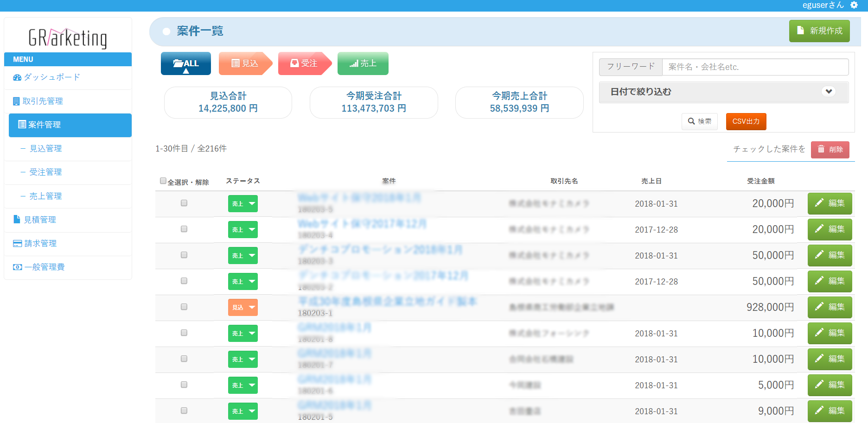Viewport: 868px width, 423px height.
Task: Click the new document icon on 新規作成
Action: click(800, 31)
